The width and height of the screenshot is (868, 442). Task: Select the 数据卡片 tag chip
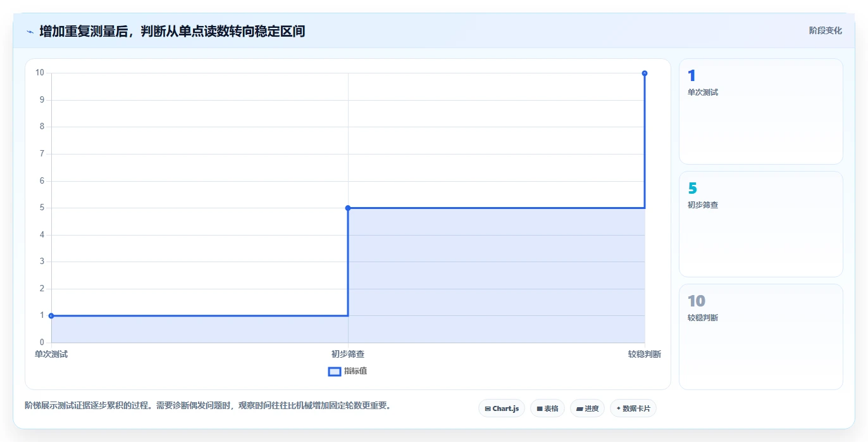coord(633,408)
